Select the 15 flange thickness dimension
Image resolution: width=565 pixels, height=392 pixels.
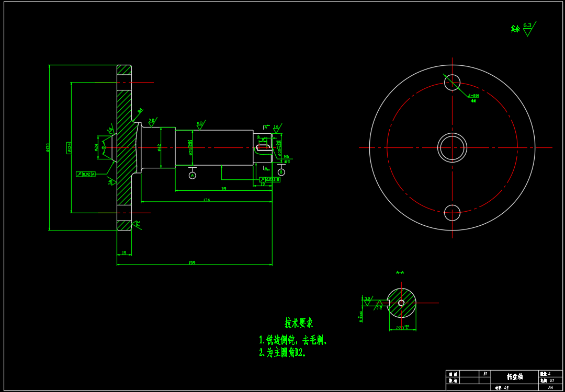tap(124, 253)
